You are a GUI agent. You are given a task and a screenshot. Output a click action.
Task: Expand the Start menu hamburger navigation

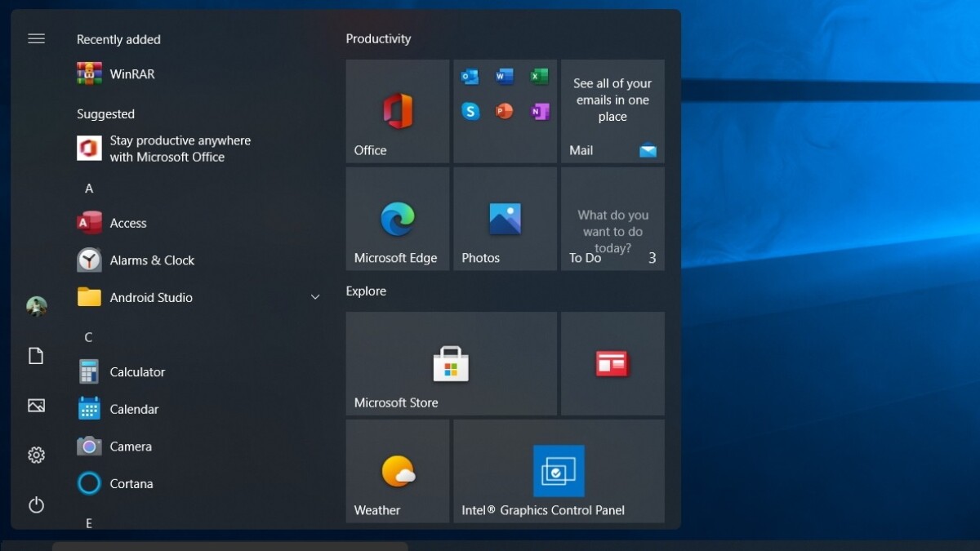click(36, 38)
